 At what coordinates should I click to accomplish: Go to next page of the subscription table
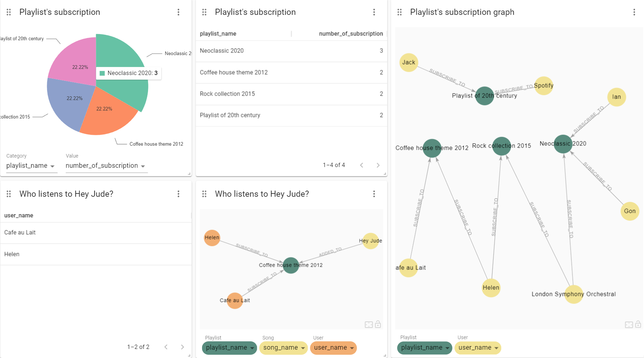(x=378, y=165)
